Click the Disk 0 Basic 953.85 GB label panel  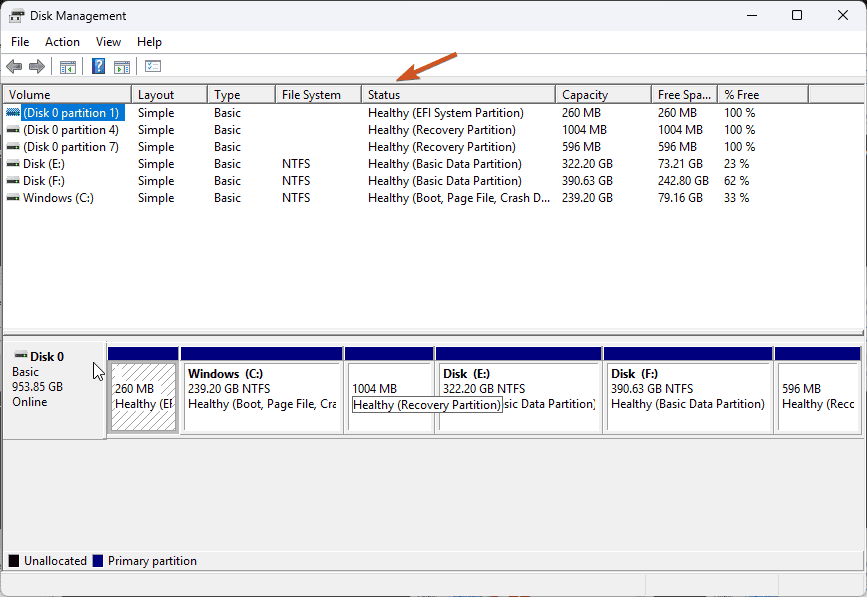click(x=54, y=390)
